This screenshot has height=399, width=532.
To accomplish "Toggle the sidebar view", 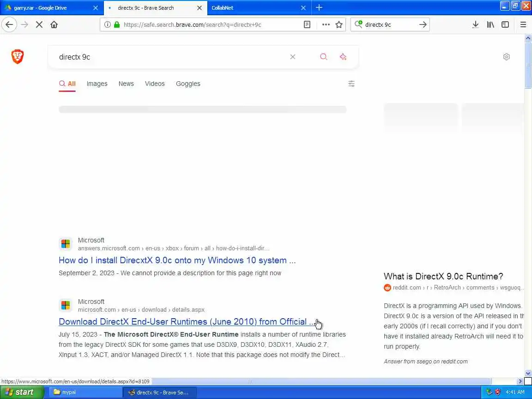I will click(x=505, y=24).
